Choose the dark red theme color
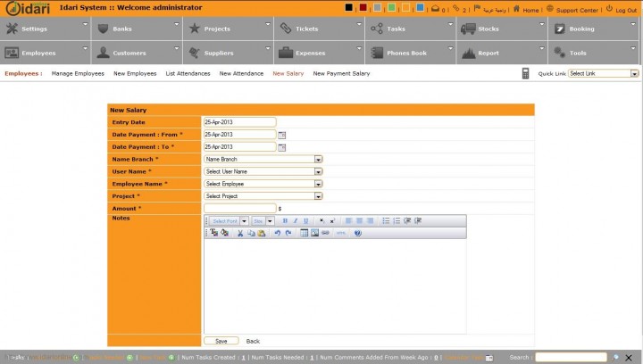Image resolution: width=643 pixels, height=364 pixels. (363, 7)
